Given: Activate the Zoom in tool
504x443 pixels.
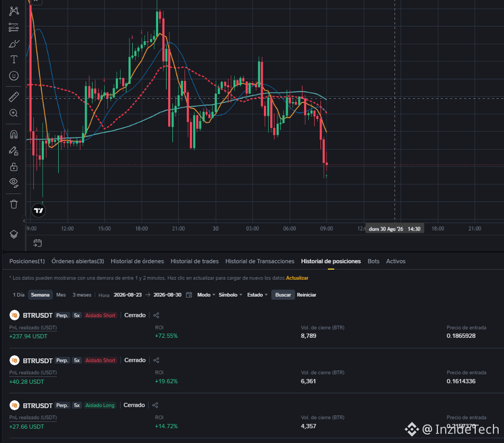Looking at the screenshot, I should click(x=14, y=113).
